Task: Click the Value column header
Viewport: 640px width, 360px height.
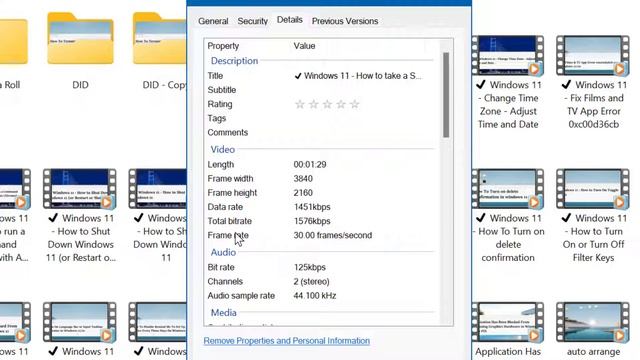Action: point(304,46)
